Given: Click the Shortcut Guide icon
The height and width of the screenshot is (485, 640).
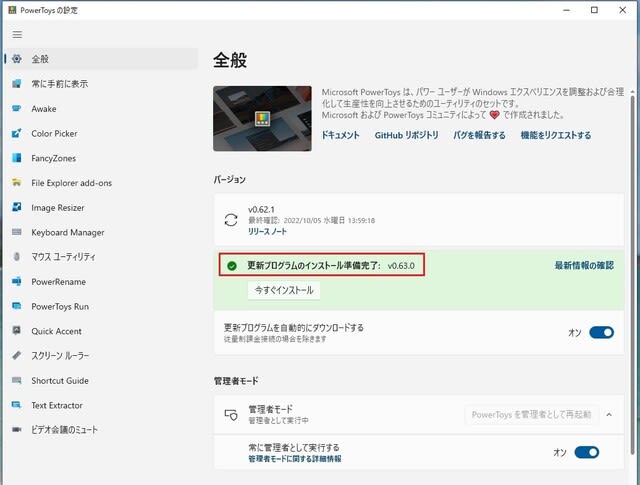Looking at the screenshot, I should pos(17,380).
